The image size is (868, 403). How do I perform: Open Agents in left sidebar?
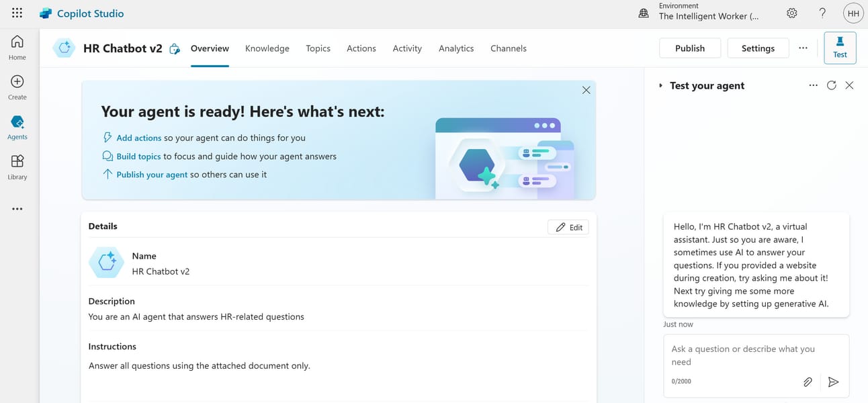click(x=17, y=127)
